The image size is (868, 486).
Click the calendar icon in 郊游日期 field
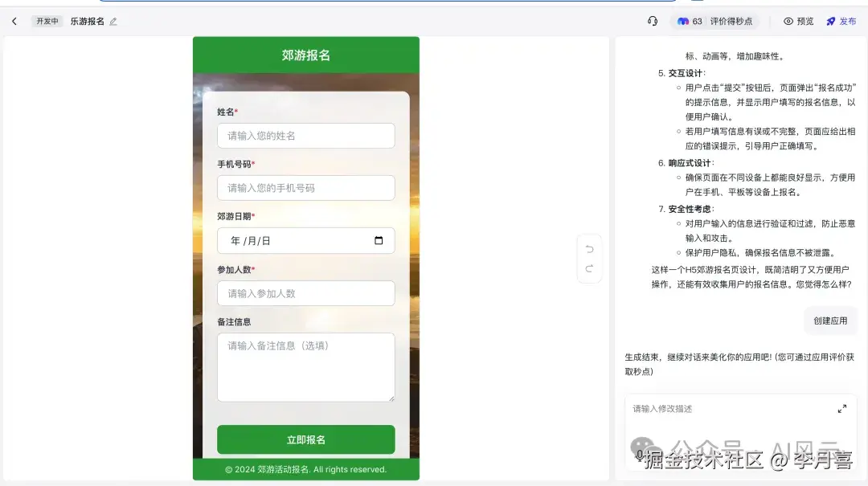(x=379, y=240)
